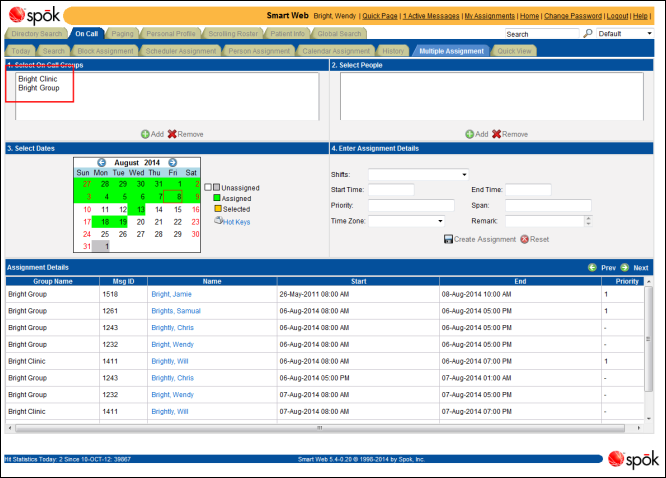
Task: Open the Global Search tab
Action: [x=339, y=34]
